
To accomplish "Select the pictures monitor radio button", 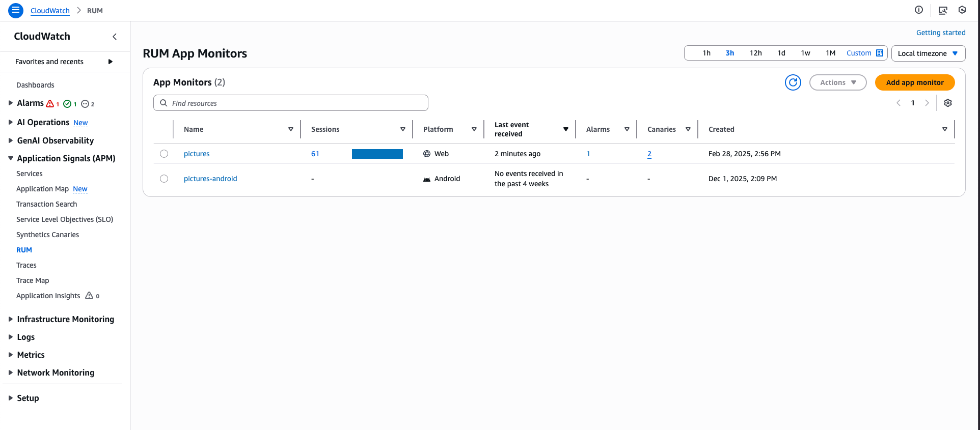I will pos(164,154).
